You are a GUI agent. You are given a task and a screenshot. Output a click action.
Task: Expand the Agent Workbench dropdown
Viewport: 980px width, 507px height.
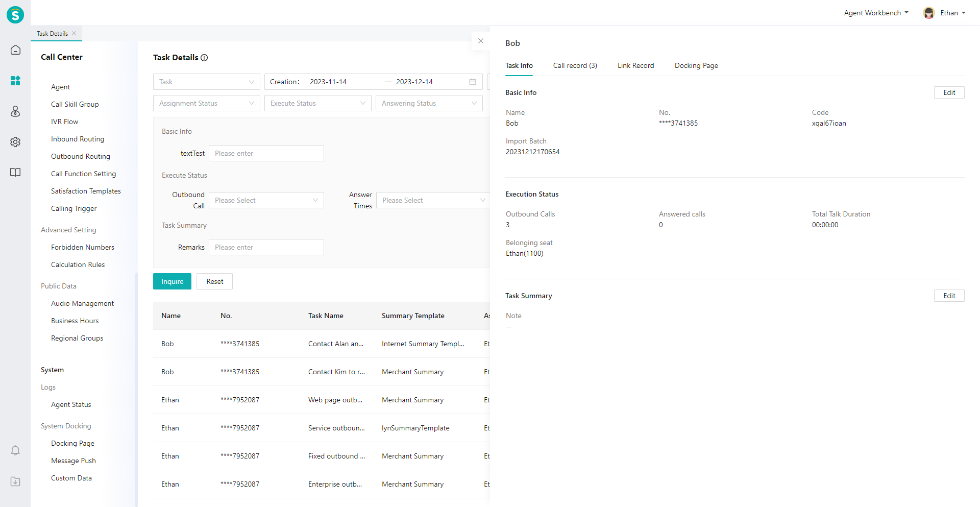876,13
